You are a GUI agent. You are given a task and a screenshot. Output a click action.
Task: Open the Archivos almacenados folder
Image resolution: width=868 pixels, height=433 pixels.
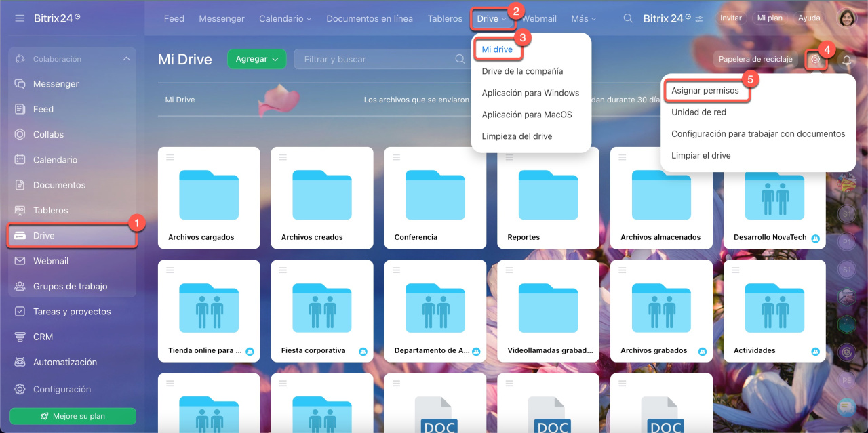tap(661, 198)
